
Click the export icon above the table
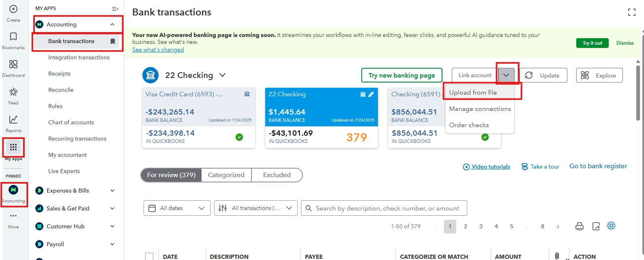click(x=596, y=226)
